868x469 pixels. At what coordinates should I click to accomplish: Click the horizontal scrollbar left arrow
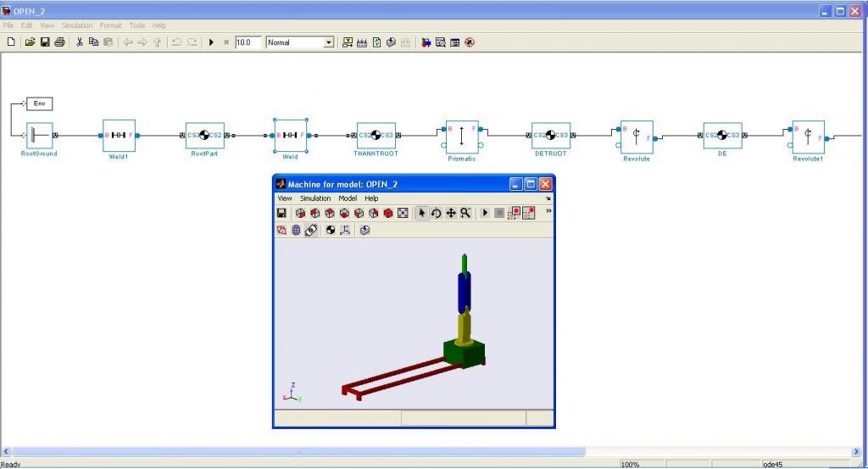click(x=6, y=452)
